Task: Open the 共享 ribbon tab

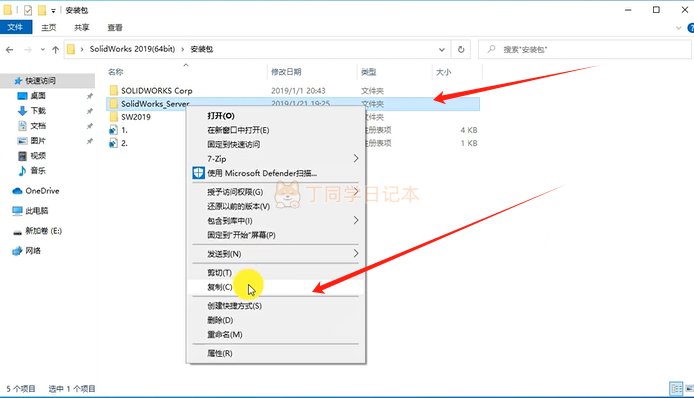Action: click(x=81, y=27)
